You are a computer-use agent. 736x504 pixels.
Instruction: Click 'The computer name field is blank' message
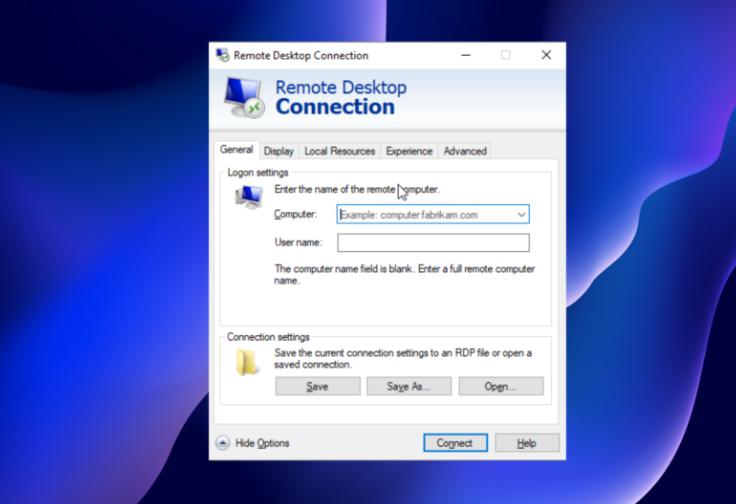tap(405, 275)
